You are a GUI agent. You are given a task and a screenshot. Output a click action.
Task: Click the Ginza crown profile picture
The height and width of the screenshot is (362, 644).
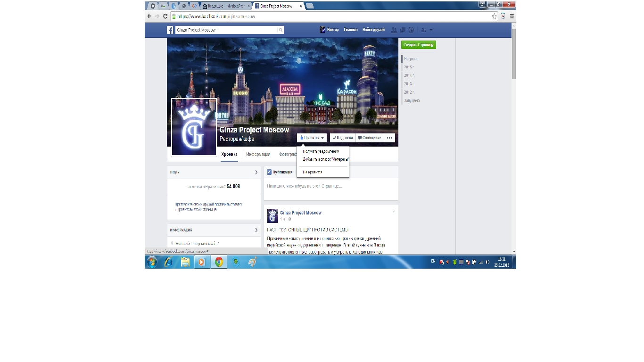[x=194, y=127]
